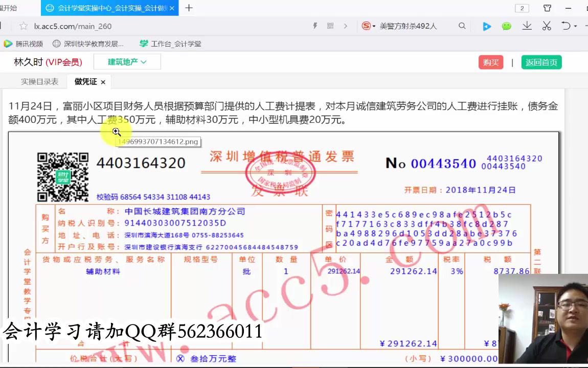Click the QR code icon in address bar

pos(330,26)
